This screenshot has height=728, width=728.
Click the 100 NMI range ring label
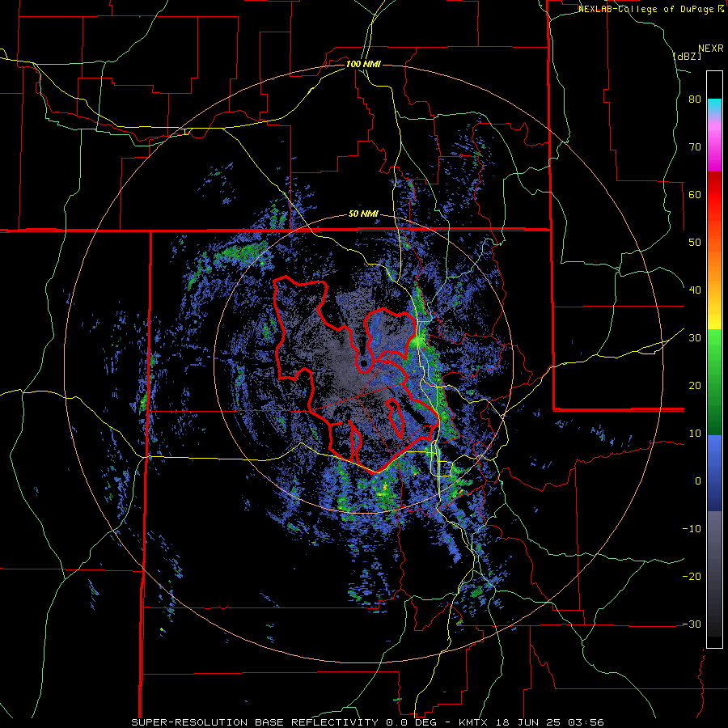363,64
